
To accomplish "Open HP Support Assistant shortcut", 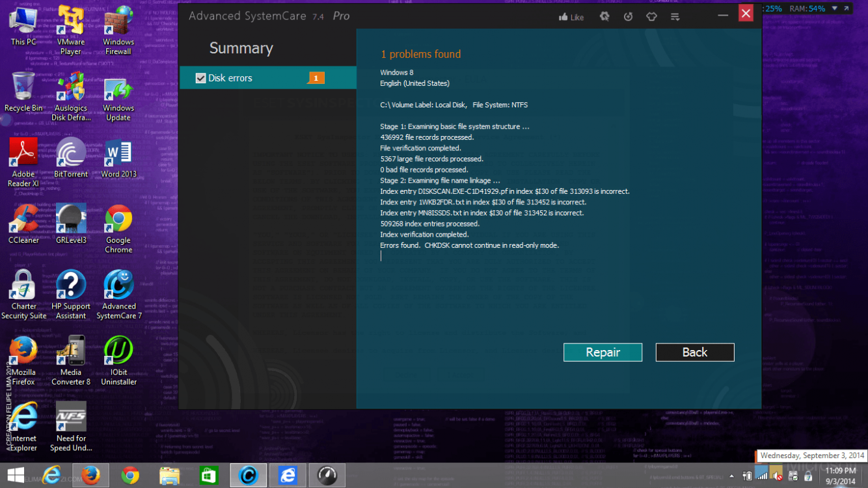I will (71, 294).
